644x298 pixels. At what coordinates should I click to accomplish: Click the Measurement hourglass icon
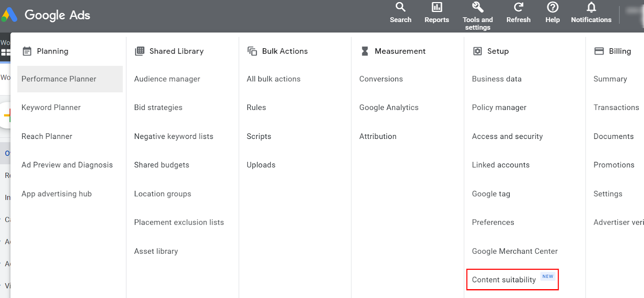point(365,51)
